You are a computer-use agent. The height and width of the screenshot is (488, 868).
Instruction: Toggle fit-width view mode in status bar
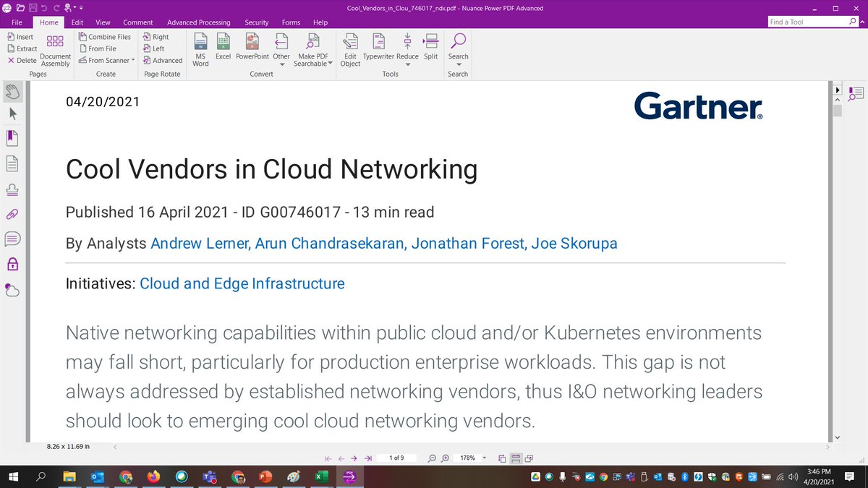[x=516, y=458]
